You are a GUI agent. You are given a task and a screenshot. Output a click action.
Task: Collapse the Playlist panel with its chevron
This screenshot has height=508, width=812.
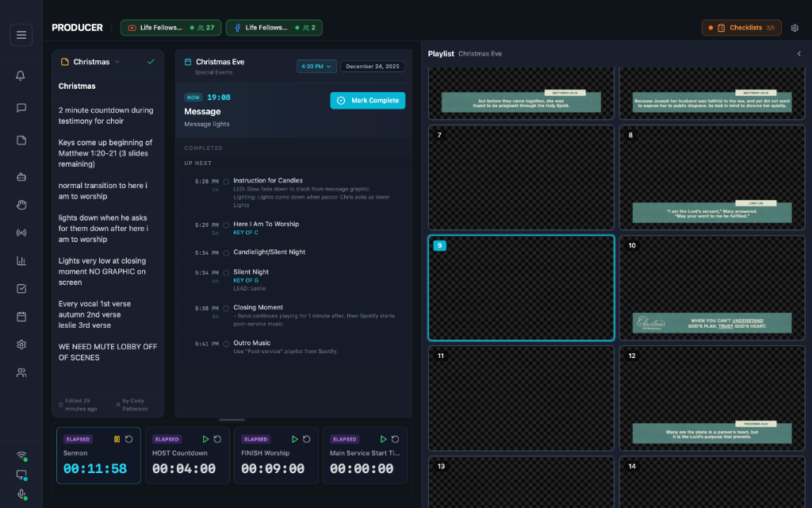point(799,54)
